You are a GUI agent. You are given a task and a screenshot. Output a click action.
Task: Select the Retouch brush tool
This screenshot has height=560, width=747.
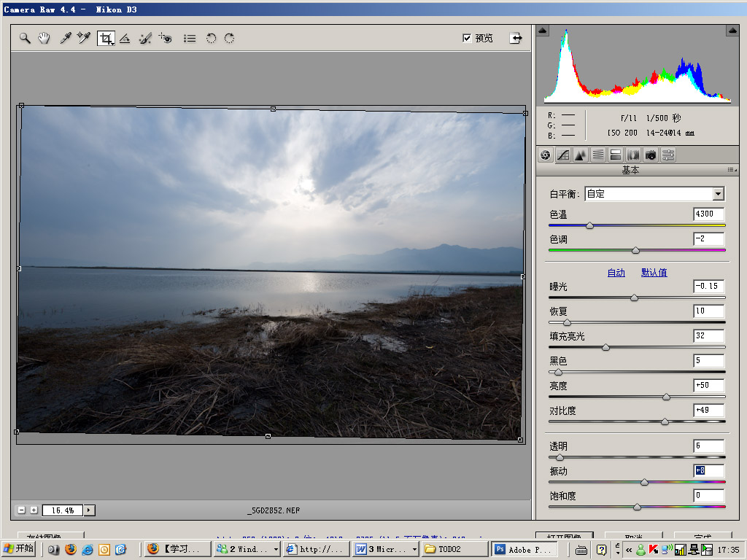click(145, 39)
